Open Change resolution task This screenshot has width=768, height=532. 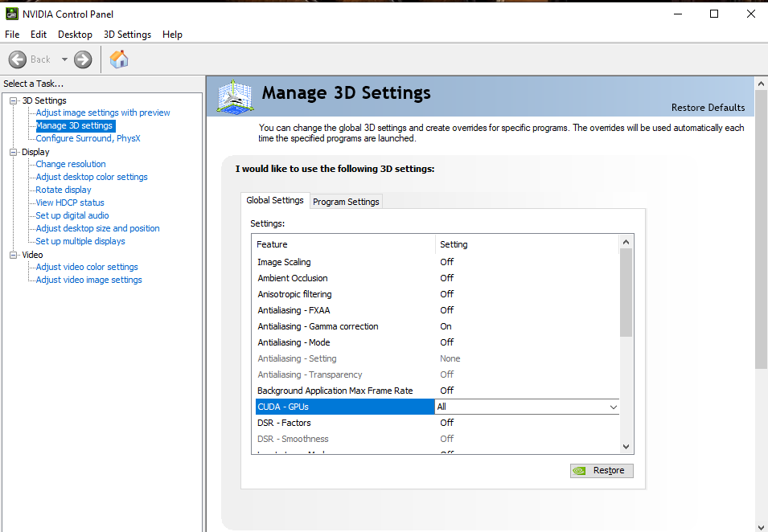tap(71, 164)
